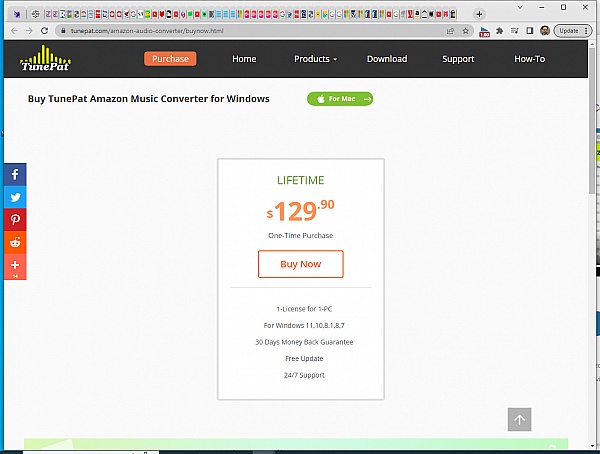The width and height of the screenshot is (600, 454).
Task: Open the Purchase nav item
Action: click(x=170, y=59)
